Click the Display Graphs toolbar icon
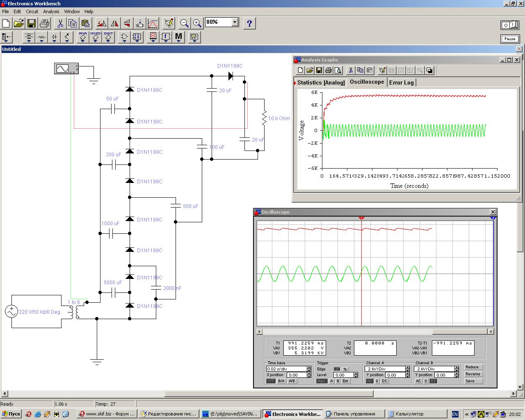The height and width of the screenshot is (420, 525). (153, 23)
